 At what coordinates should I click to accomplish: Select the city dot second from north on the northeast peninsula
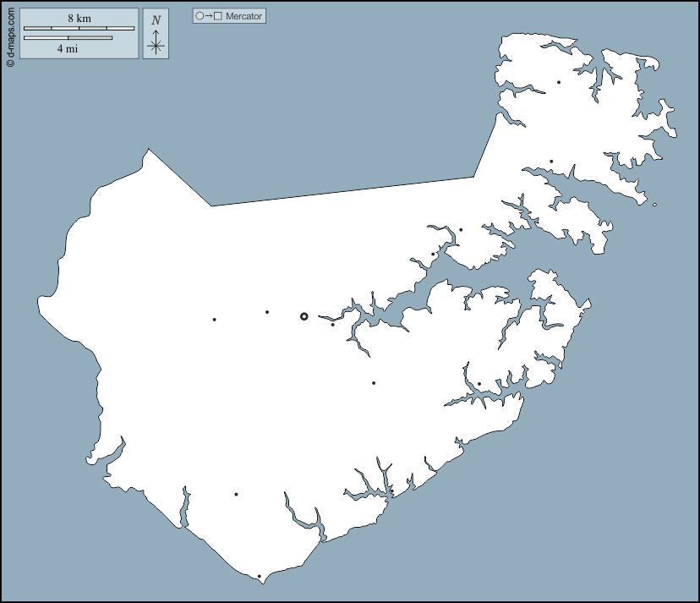[551, 162]
